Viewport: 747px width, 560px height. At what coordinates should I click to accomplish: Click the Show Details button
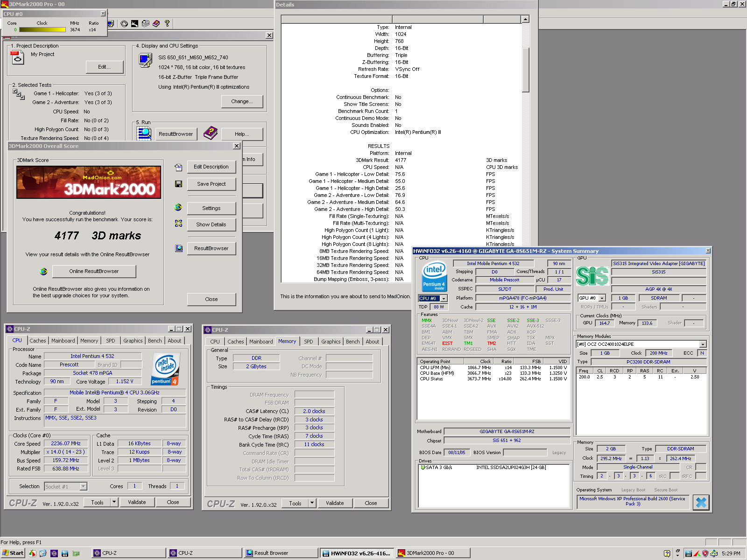[211, 224]
